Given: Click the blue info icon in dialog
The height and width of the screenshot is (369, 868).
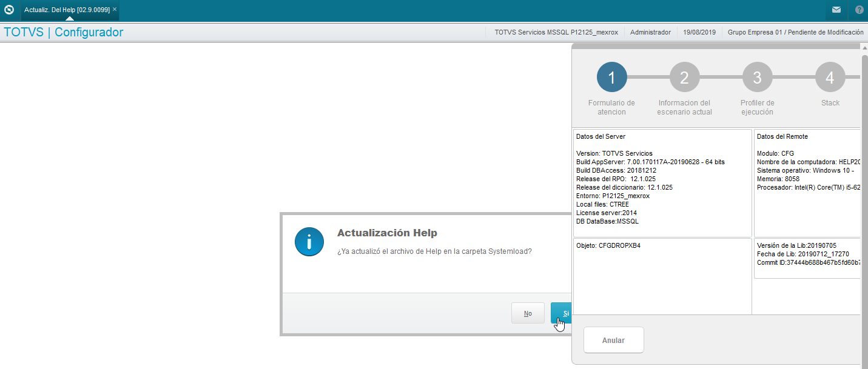Looking at the screenshot, I should coord(309,242).
